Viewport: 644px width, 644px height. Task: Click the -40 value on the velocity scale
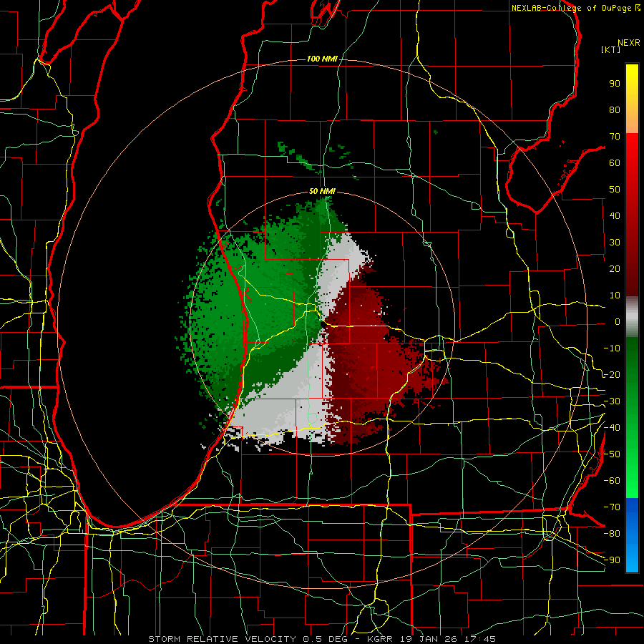click(x=612, y=428)
